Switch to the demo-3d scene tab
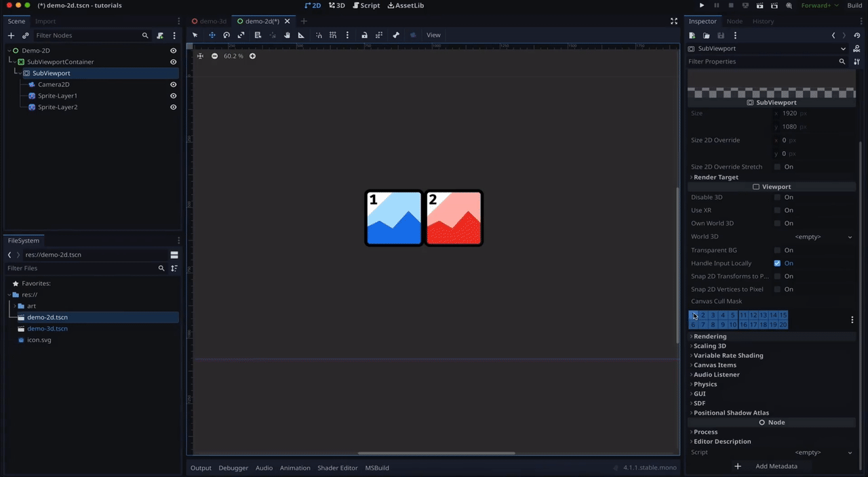This screenshot has height=477, width=868. tap(209, 21)
